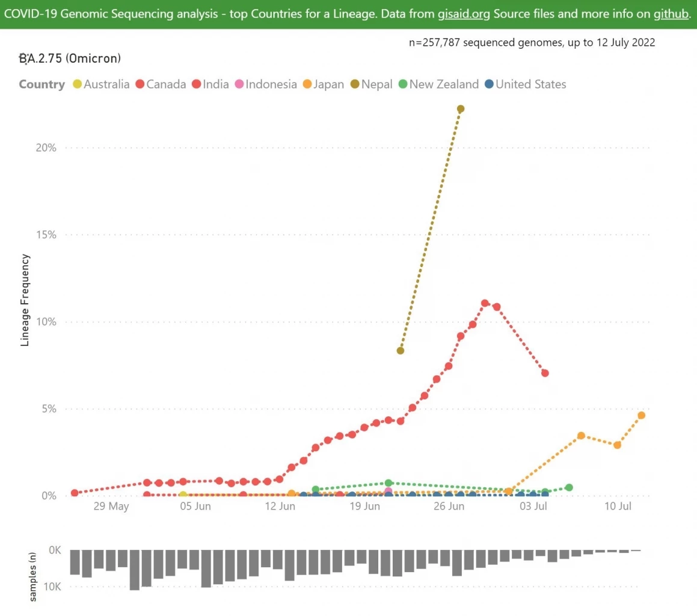The image size is (697, 616).
Task: Select the pink Indonesia data point
Action: pyautogui.click(x=388, y=491)
